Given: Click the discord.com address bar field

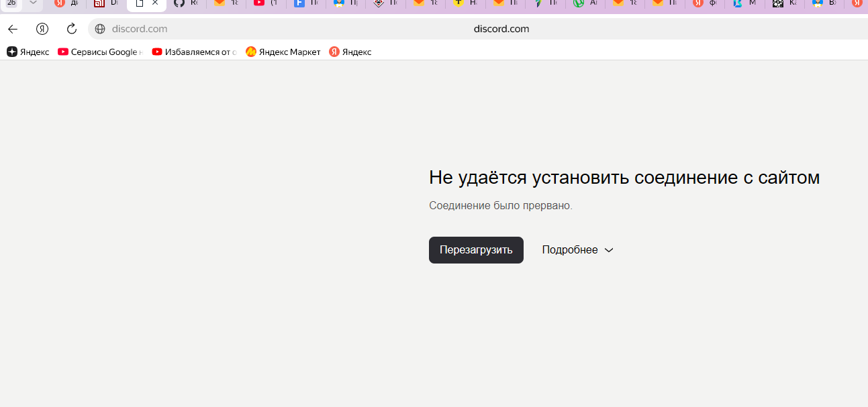Looking at the screenshot, I should click(470, 29).
